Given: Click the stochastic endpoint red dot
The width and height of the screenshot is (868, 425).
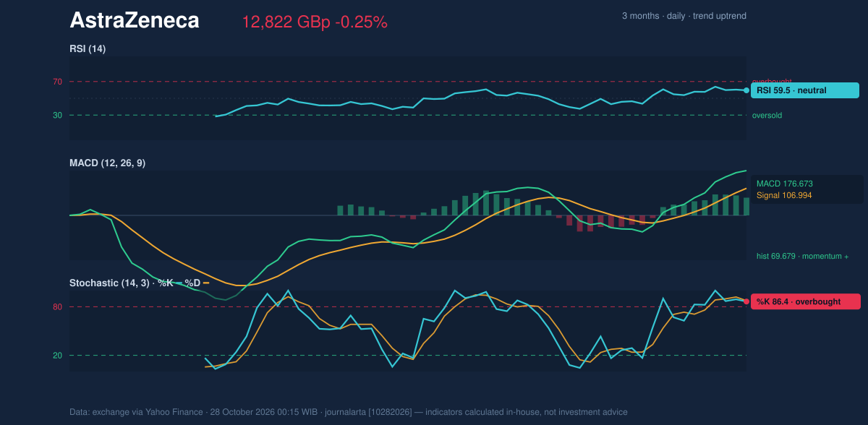Looking at the screenshot, I should click(746, 301).
